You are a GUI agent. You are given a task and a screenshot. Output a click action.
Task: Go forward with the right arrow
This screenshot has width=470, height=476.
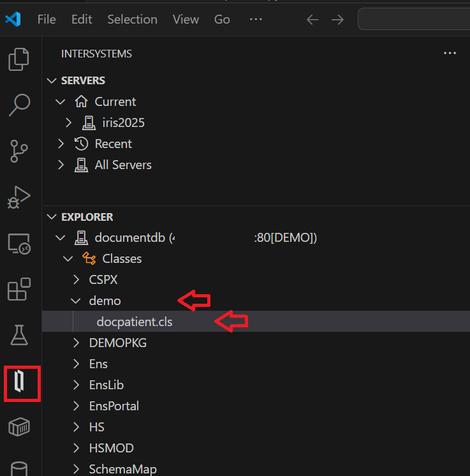337,20
